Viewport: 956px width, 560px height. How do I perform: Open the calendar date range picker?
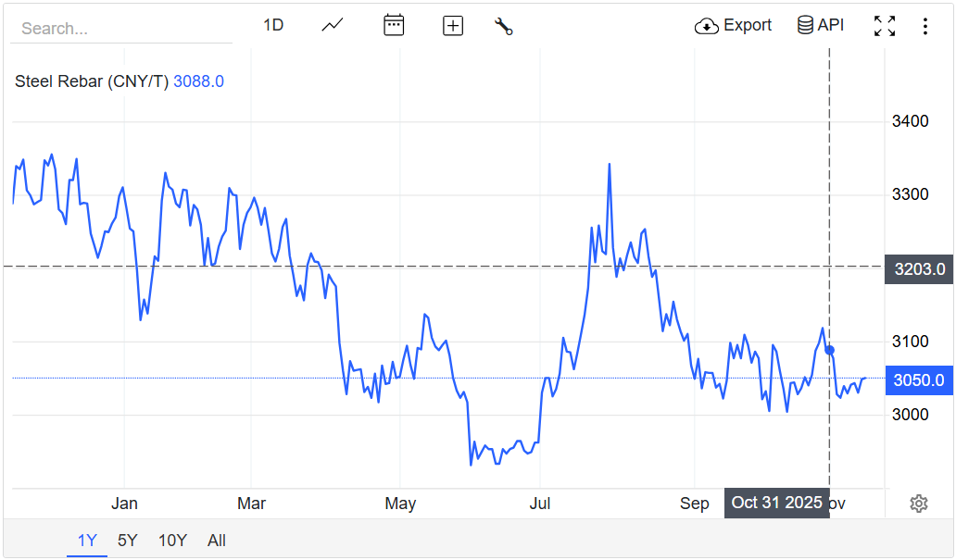pyautogui.click(x=394, y=26)
